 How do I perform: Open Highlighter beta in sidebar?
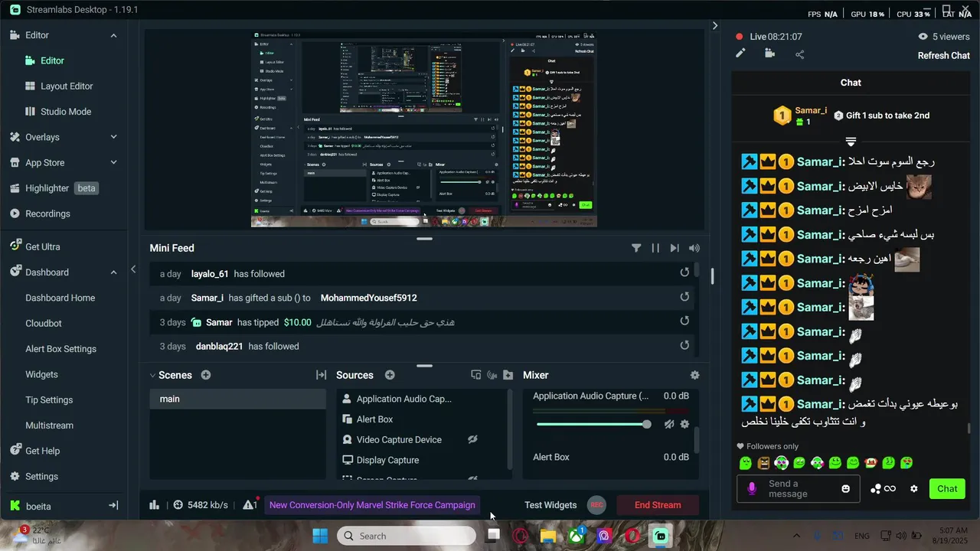pyautogui.click(x=54, y=188)
